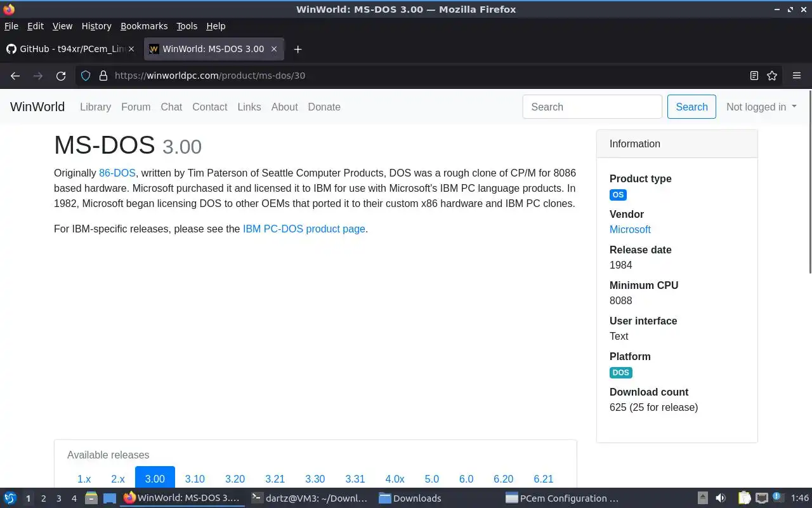Open the Bookmarks menu
The height and width of the screenshot is (508, 812).
tap(144, 26)
